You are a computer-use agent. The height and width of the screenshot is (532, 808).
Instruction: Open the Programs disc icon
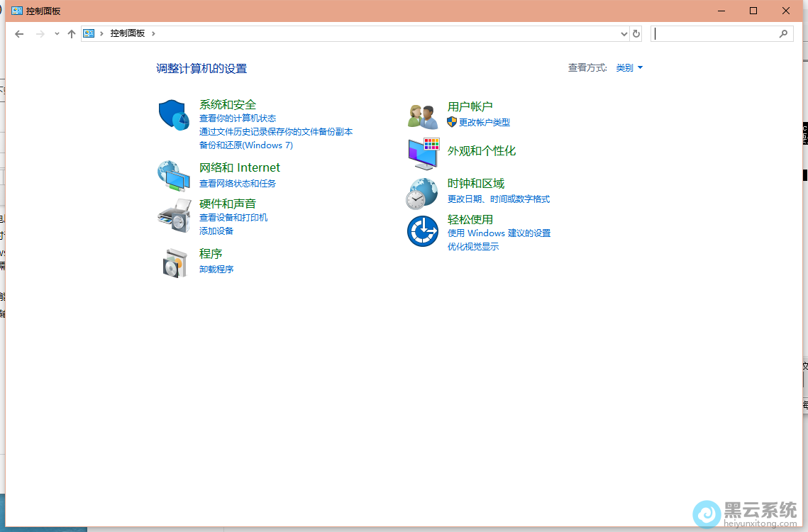pos(174,262)
